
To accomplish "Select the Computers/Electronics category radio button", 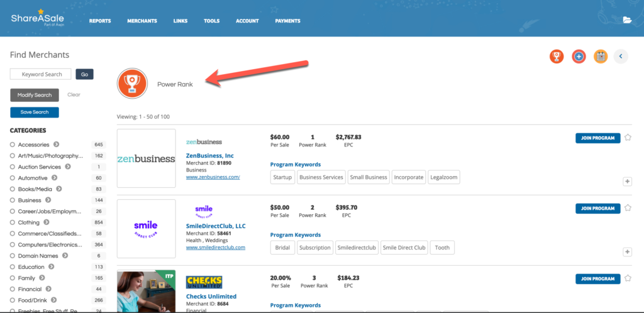I will point(13,244).
